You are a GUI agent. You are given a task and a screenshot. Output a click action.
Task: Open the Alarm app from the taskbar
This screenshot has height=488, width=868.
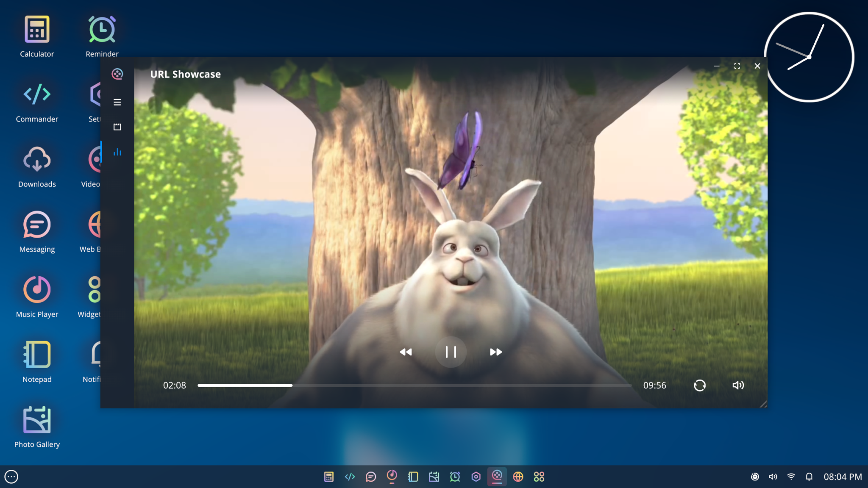coord(455,477)
